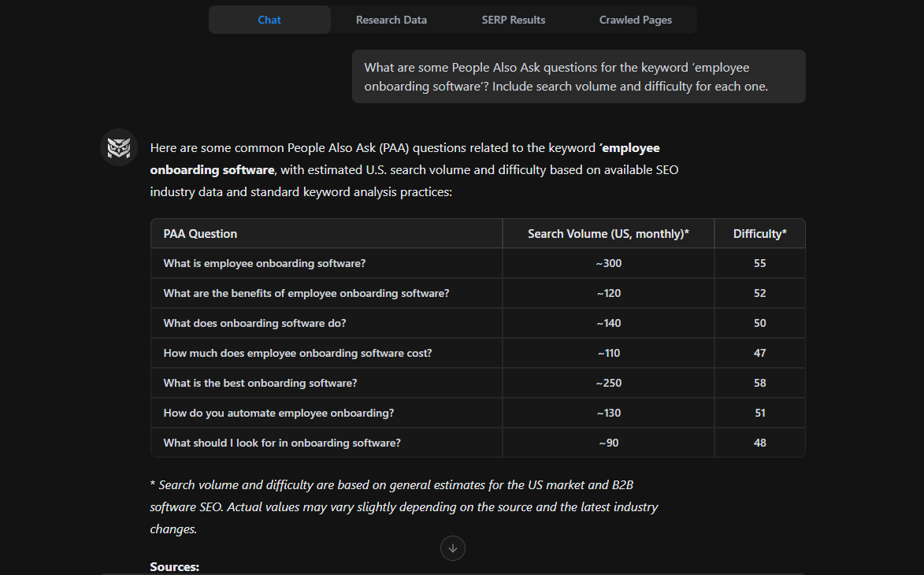This screenshot has height=575, width=924.
Task: View the Crawled Pages tab
Action: click(x=635, y=20)
